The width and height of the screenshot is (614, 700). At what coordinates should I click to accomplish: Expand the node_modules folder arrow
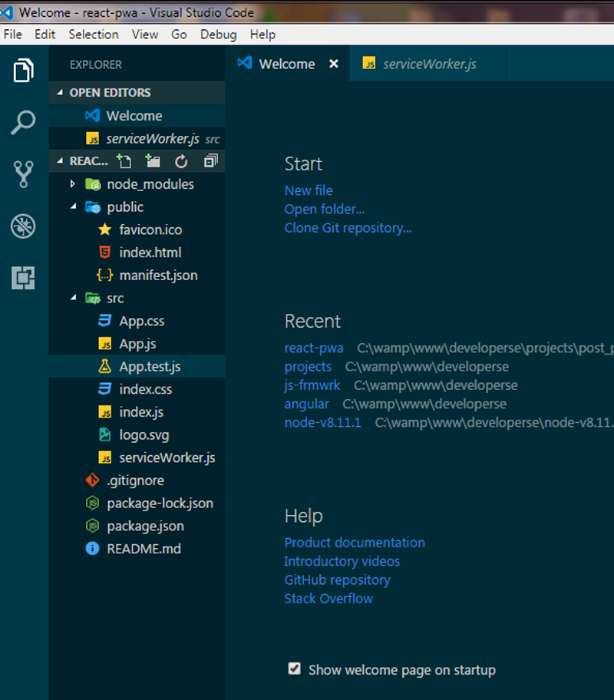pyautogui.click(x=72, y=184)
